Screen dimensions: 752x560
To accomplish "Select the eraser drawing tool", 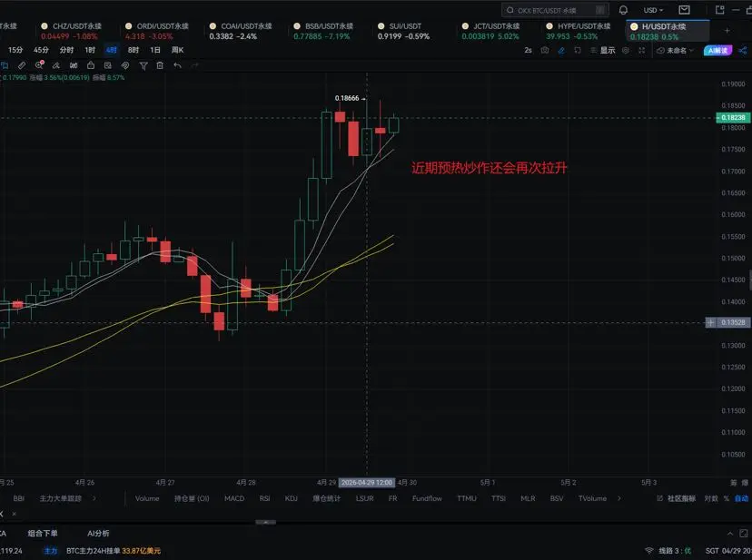I will [56, 65].
